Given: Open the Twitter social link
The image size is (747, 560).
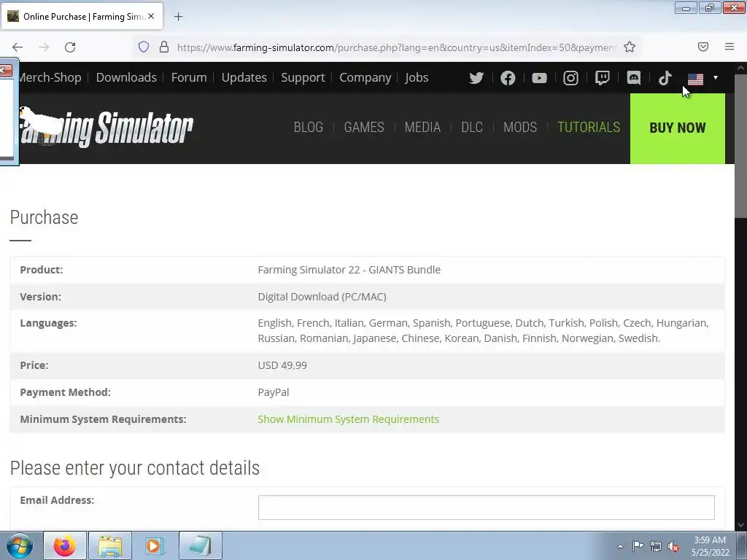Looking at the screenshot, I should click(476, 77).
